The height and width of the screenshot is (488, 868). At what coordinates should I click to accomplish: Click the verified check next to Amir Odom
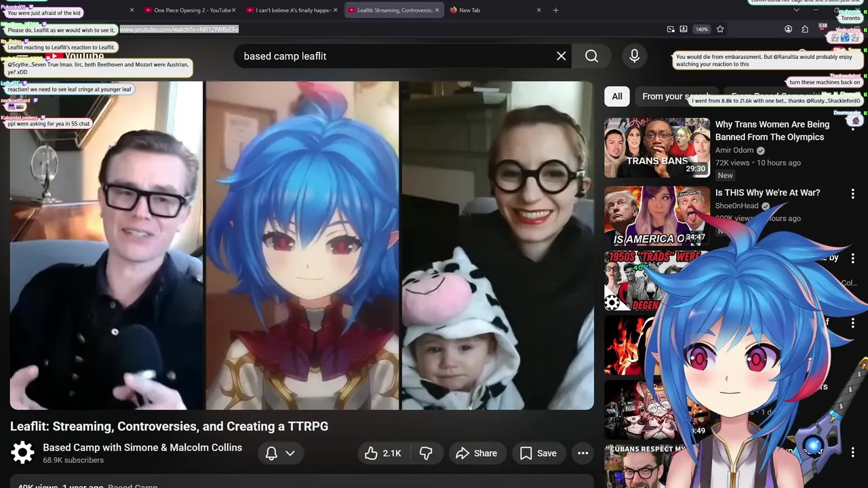(761, 150)
